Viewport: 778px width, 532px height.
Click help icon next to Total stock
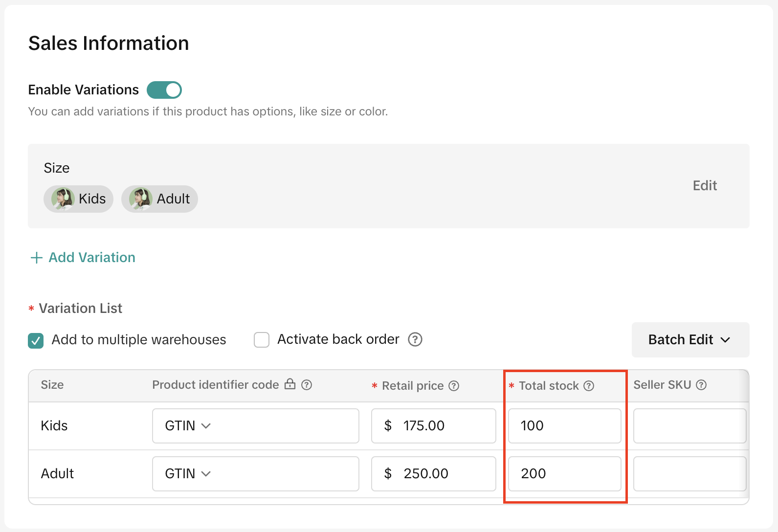coord(589,386)
